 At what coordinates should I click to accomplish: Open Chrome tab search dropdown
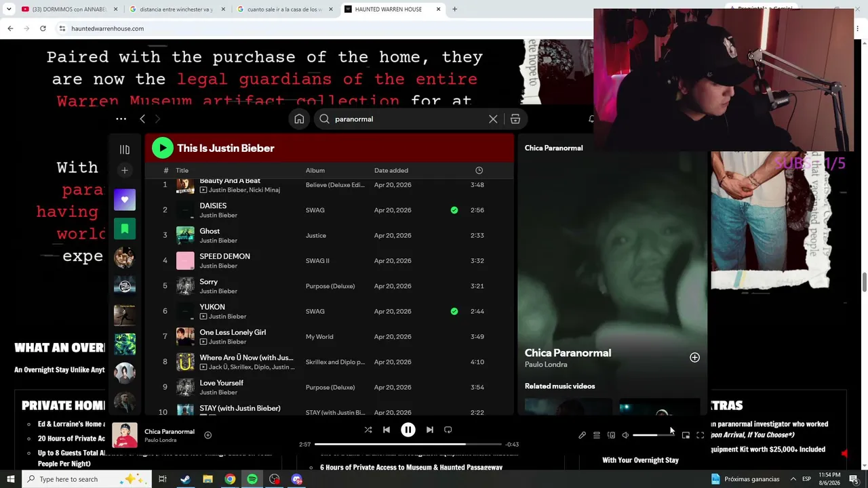[x=9, y=9]
